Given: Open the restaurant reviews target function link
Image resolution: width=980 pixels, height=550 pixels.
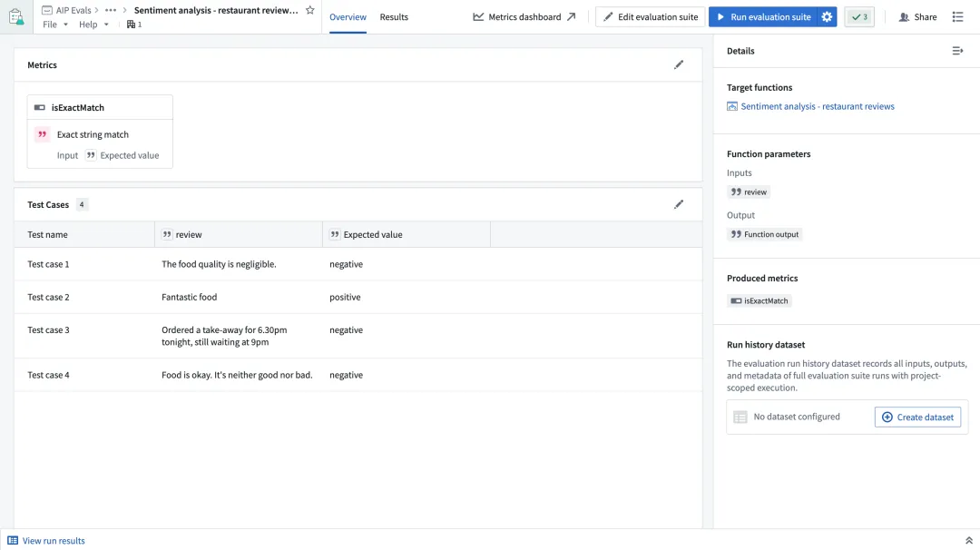Looking at the screenshot, I should tap(817, 106).
